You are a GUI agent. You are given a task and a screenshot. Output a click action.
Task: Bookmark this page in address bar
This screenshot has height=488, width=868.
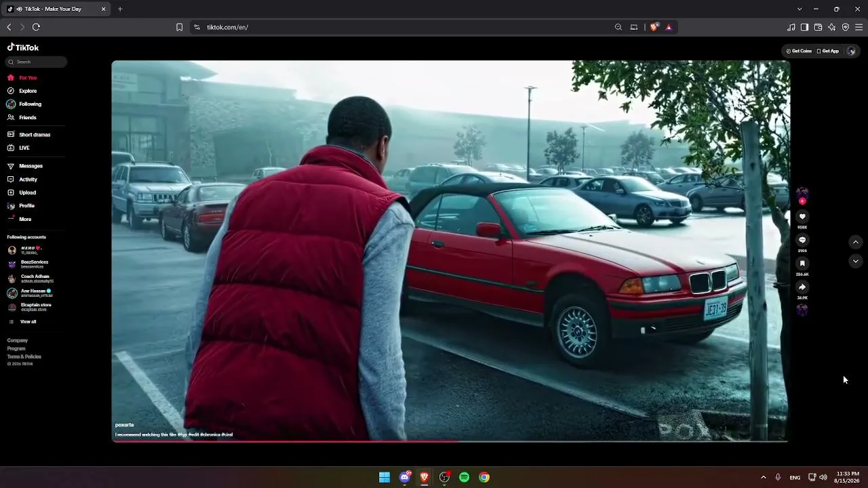pyautogui.click(x=179, y=27)
